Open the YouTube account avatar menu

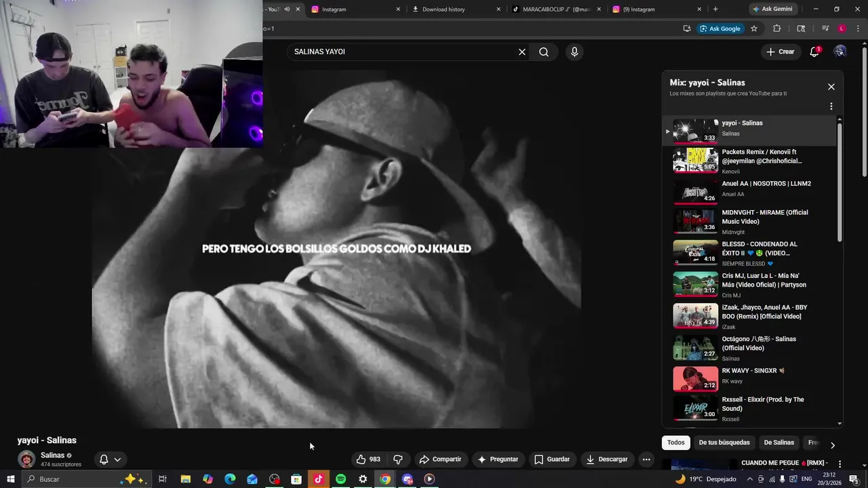(x=840, y=52)
